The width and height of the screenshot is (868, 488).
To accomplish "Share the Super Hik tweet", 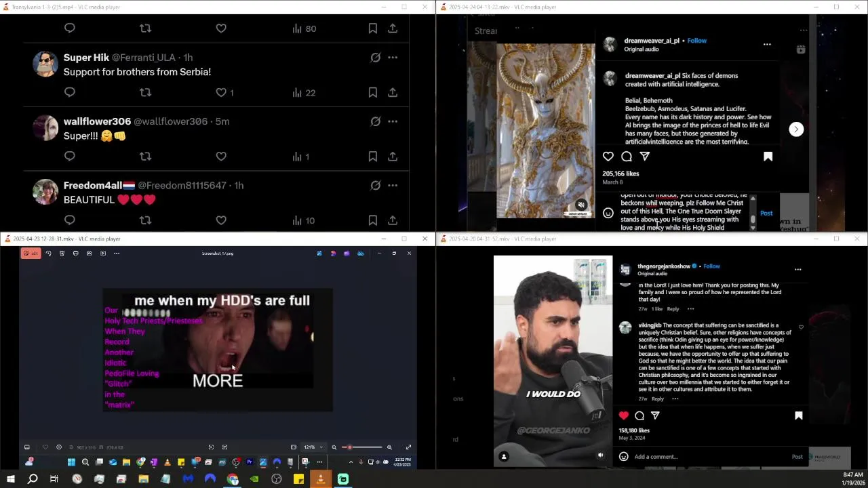I will tap(393, 92).
